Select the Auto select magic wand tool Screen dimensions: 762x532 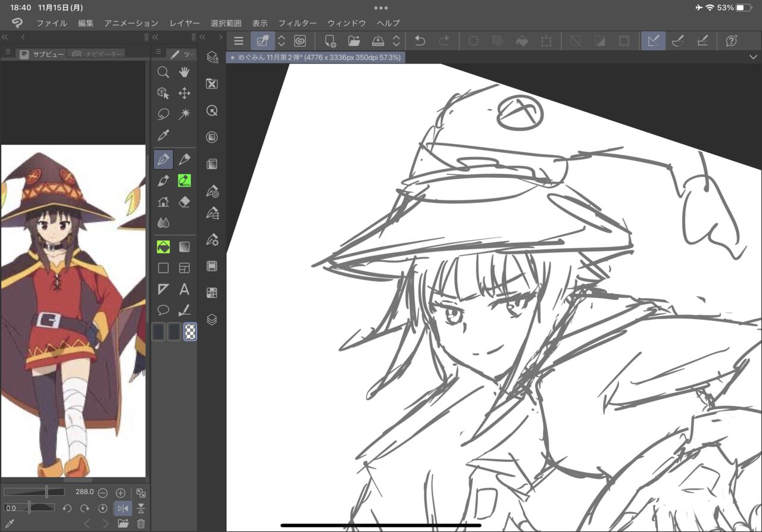click(185, 114)
